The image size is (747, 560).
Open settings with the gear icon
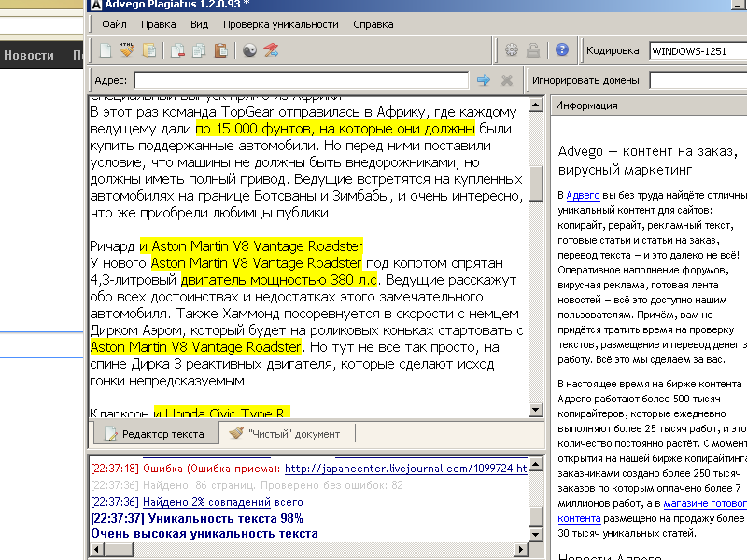(512, 50)
